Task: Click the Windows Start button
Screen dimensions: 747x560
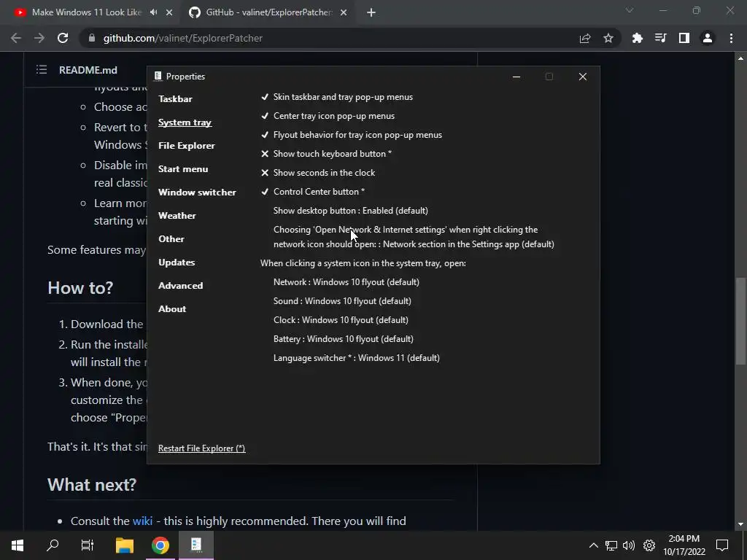Action: point(18,545)
